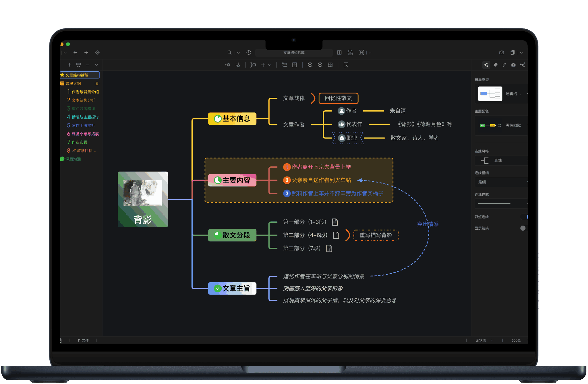
Task: Click the screenshot camera icon at top right
Action: pos(502,53)
